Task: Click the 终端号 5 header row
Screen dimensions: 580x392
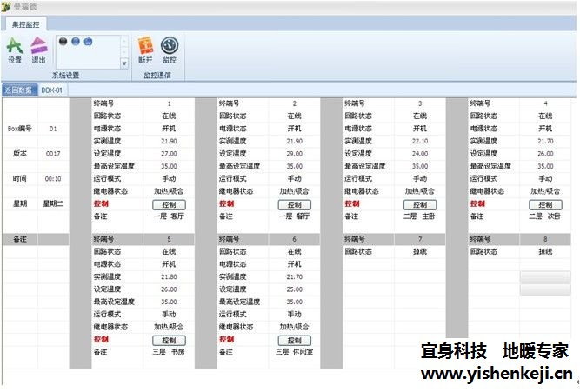Action: click(x=143, y=239)
